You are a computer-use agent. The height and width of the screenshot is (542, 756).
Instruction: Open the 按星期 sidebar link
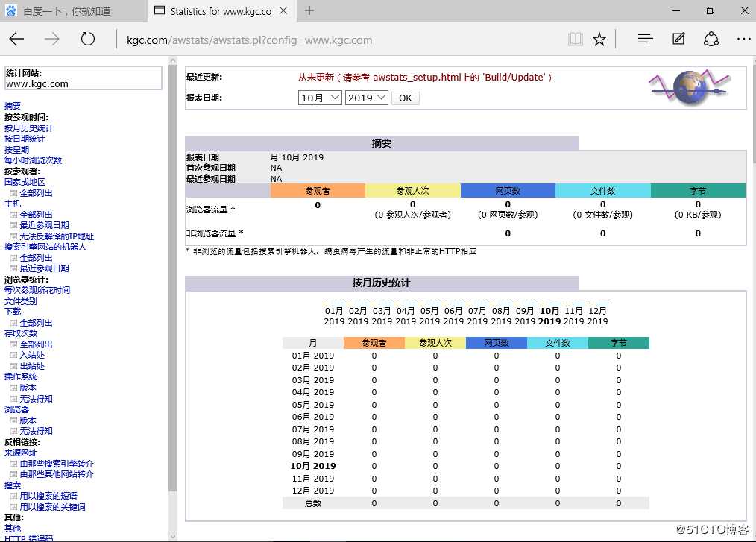[16, 150]
